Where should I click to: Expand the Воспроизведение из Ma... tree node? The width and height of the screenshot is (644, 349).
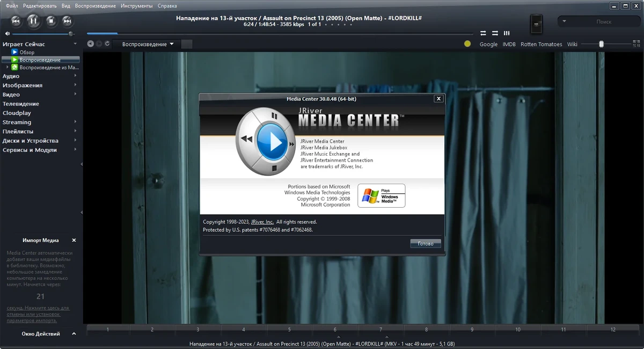7,68
